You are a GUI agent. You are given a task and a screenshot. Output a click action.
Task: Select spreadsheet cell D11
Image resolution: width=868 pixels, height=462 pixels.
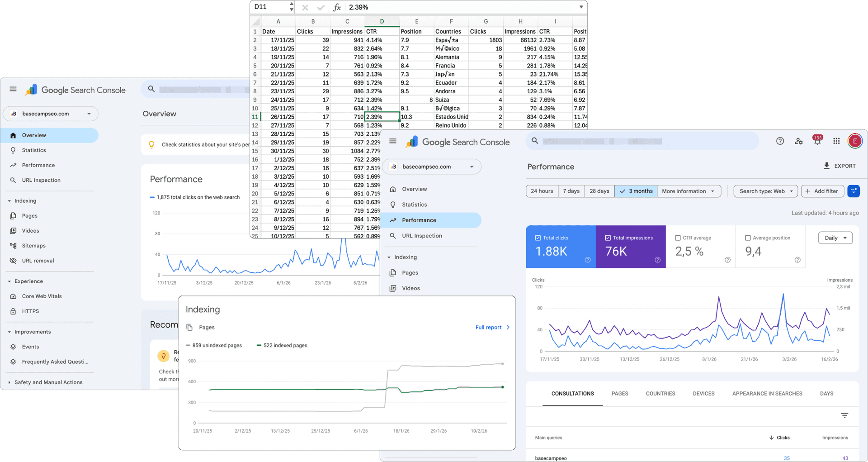tap(382, 117)
